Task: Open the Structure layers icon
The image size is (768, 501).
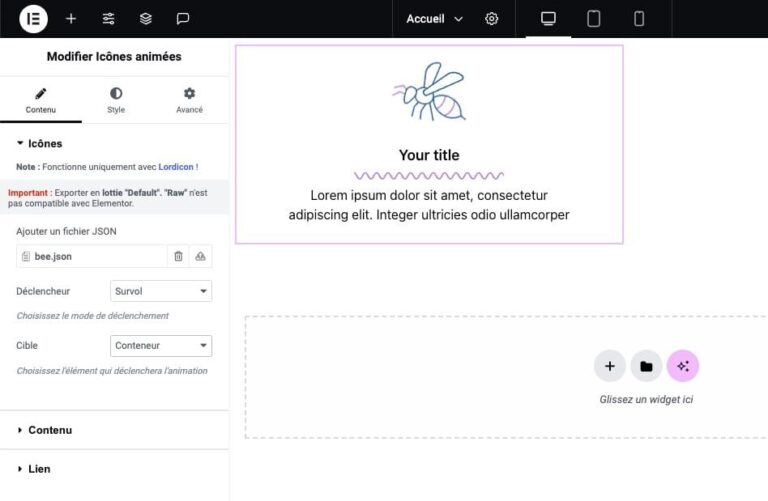Action: pyautogui.click(x=145, y=19)
